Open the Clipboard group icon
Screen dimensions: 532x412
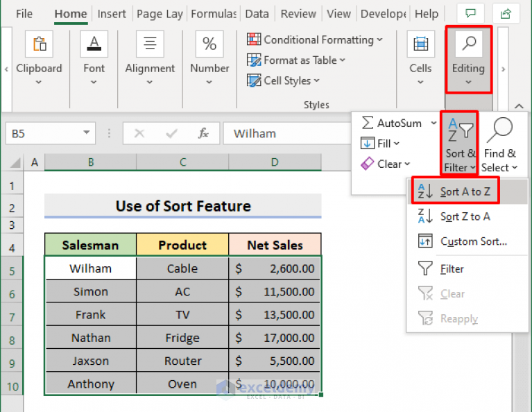[39, 45]
